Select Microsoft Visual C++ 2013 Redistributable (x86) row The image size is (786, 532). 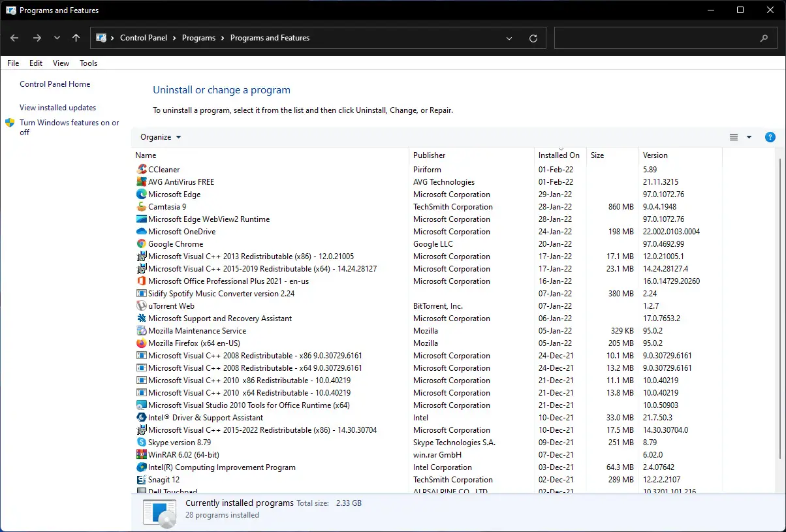tap(427, 257)
